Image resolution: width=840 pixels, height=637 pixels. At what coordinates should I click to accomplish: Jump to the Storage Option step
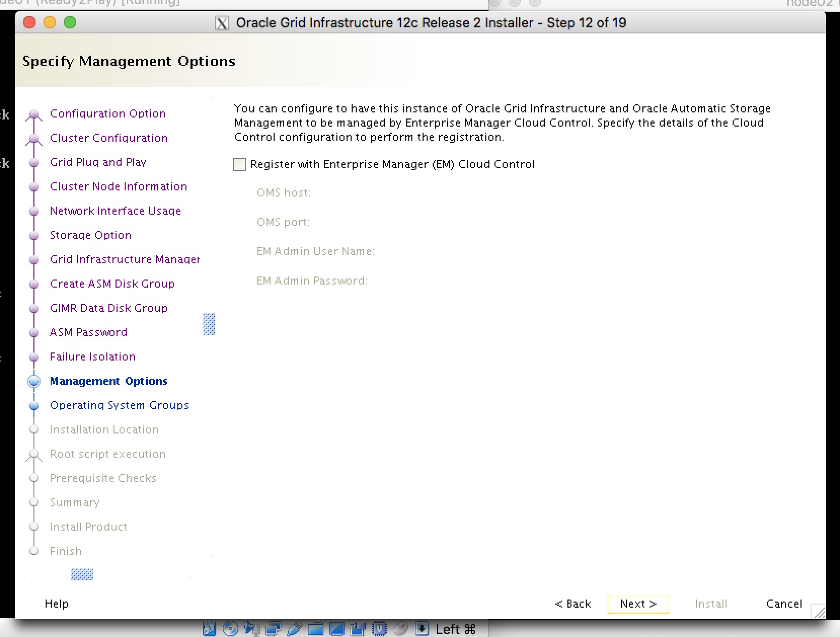(x=90, y=235)
